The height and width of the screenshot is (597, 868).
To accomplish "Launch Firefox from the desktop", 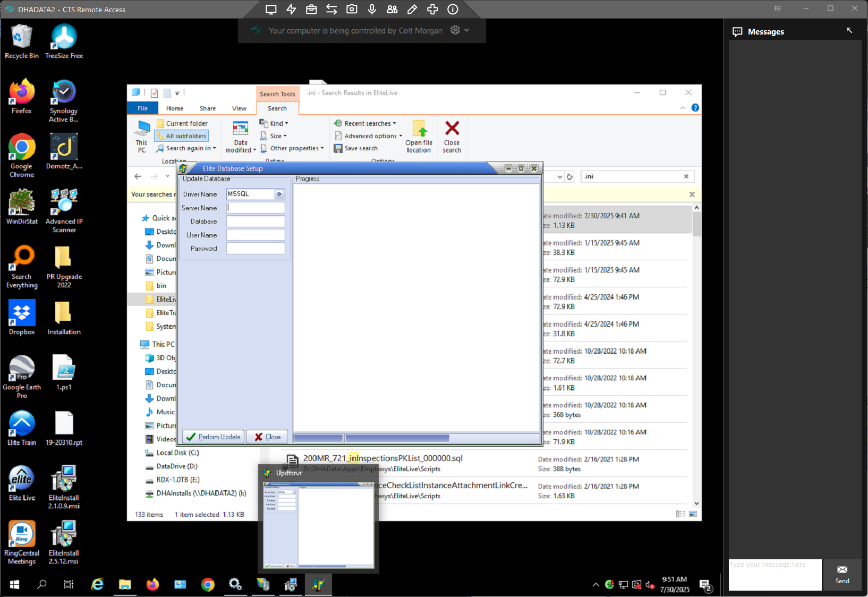I will pyautogui.click(x=22, y=97).
